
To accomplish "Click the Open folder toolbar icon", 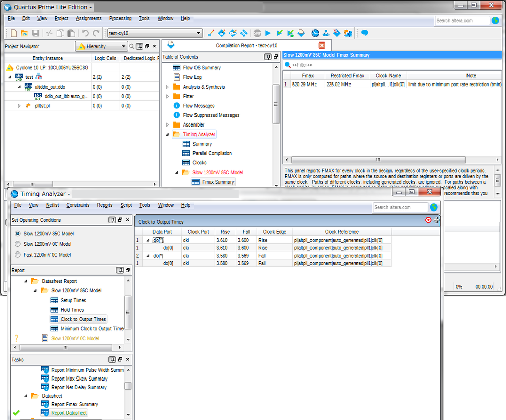I will click(x=24, y=33).
